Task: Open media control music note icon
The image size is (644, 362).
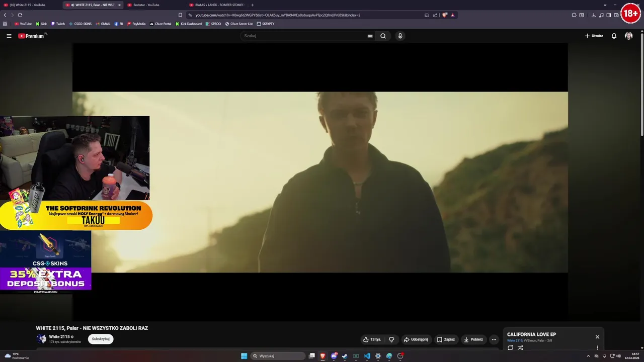Action: [601, 15]
